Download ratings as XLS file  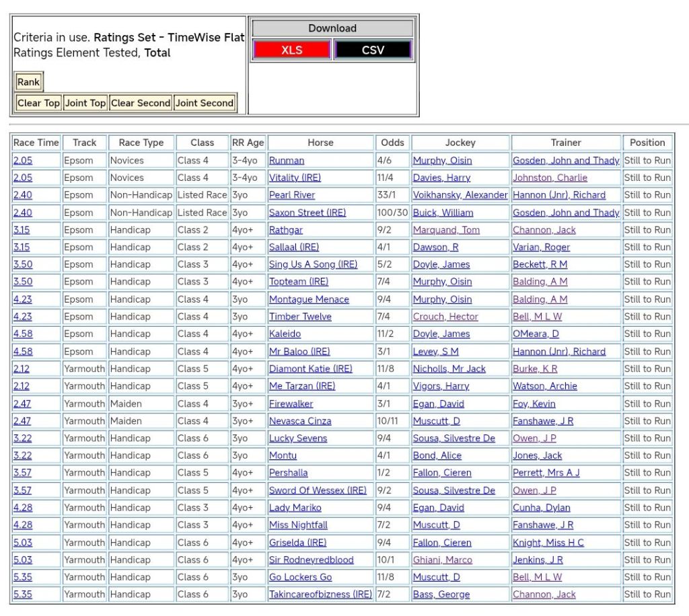coord(292,50)
